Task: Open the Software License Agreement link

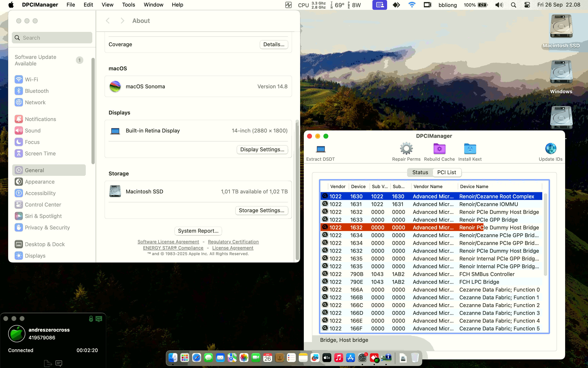Action: click(168, 242)
